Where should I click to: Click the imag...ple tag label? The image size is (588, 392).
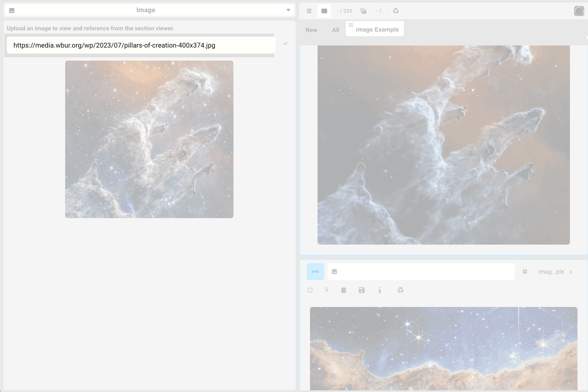[x=551, y=272]
